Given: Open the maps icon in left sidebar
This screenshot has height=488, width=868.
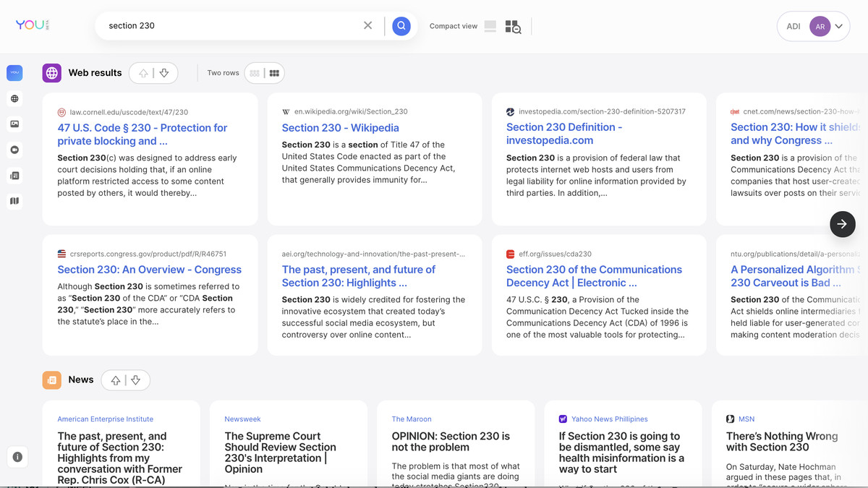Looking at the screenshot, I should point(14,201).
